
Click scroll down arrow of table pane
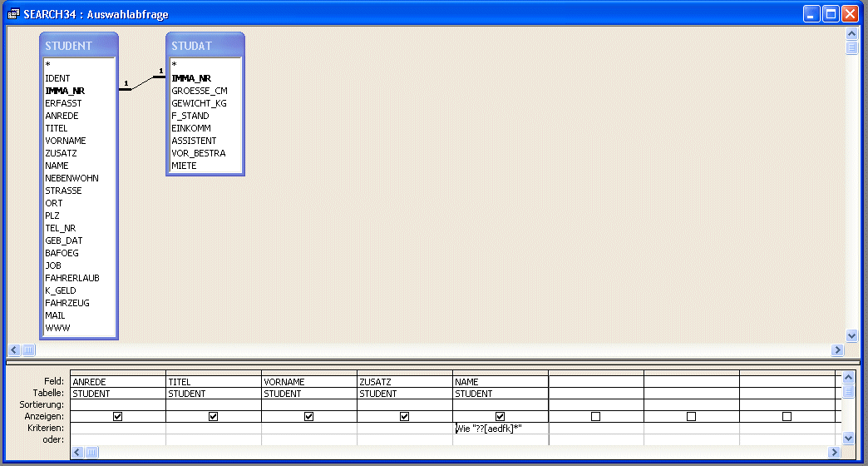click(x=852, y=335)
